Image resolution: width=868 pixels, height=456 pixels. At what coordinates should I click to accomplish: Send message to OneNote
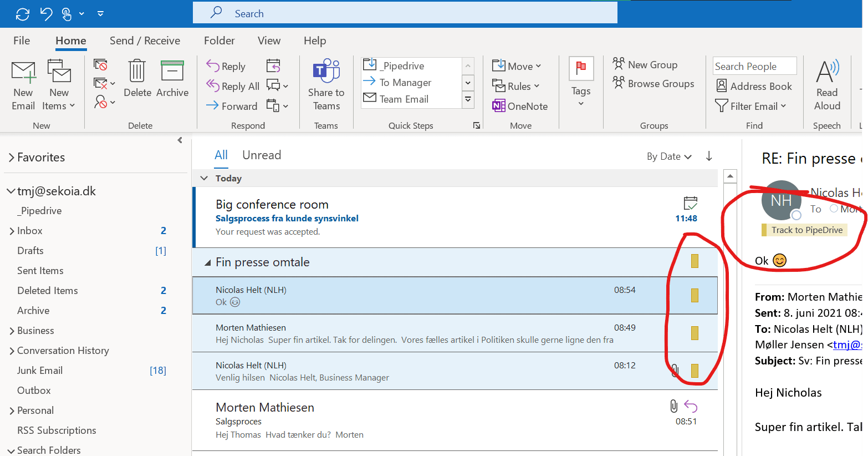pos(520,106)
